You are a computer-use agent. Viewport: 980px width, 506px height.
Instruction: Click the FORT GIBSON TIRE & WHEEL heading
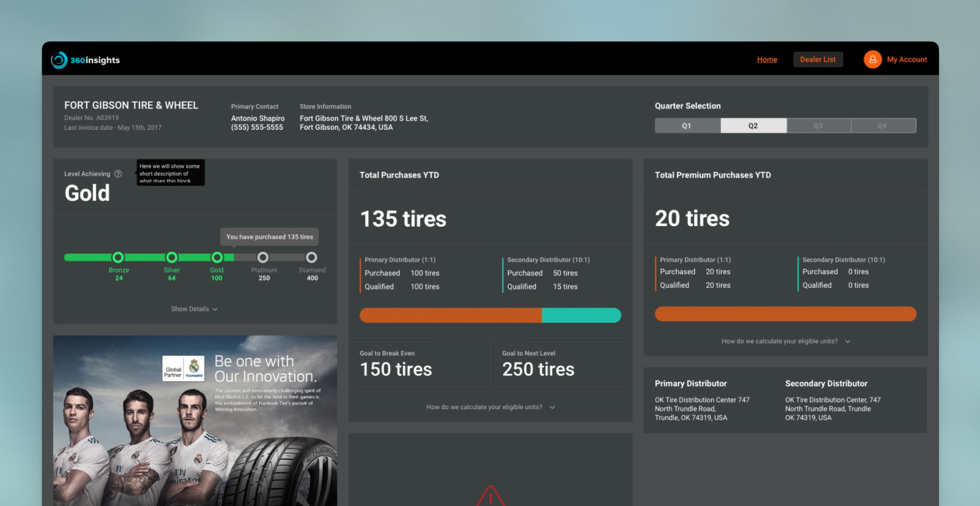coord(131,105)
